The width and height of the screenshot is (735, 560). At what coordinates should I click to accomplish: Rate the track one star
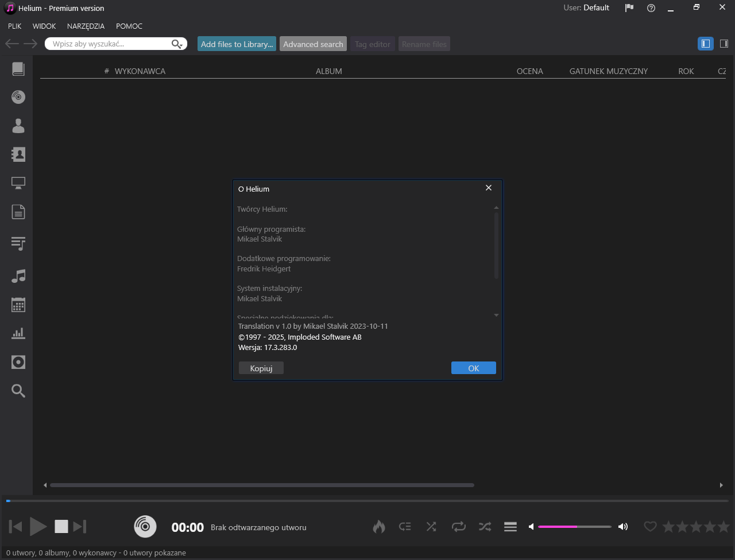668,527
